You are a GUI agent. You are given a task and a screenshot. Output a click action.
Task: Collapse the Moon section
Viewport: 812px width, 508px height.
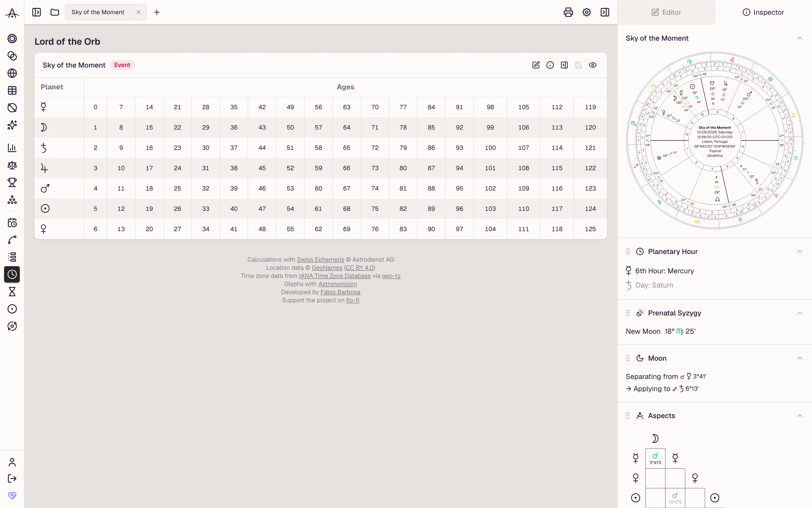point(800,358)
